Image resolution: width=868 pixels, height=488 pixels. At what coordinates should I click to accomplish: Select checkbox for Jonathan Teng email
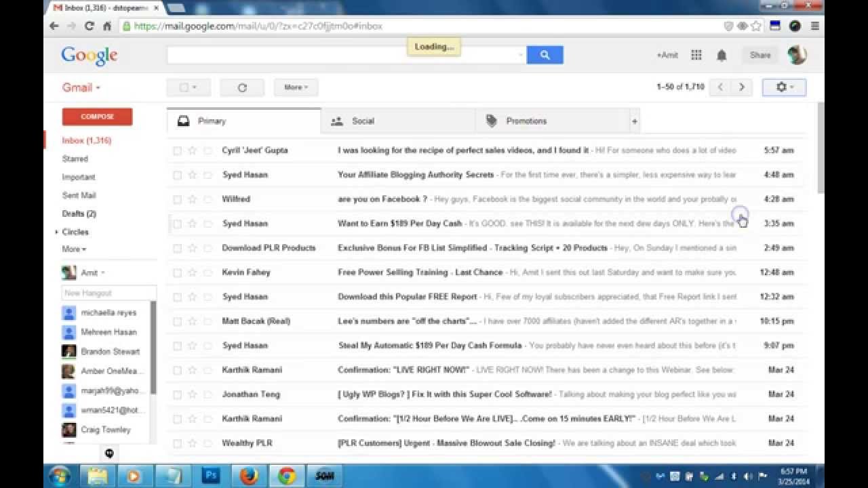coord(177,395)
